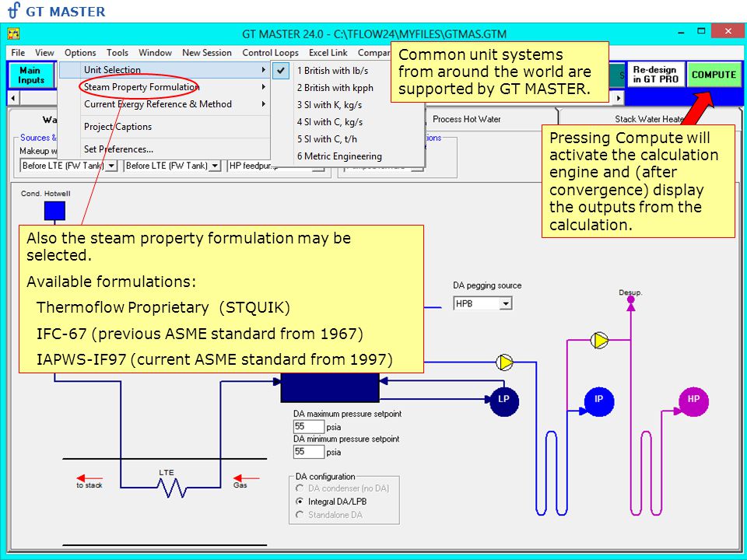Open the New Session menu
Image resolution: width=747 pixels, height=560 pixels.
point(207,52)
